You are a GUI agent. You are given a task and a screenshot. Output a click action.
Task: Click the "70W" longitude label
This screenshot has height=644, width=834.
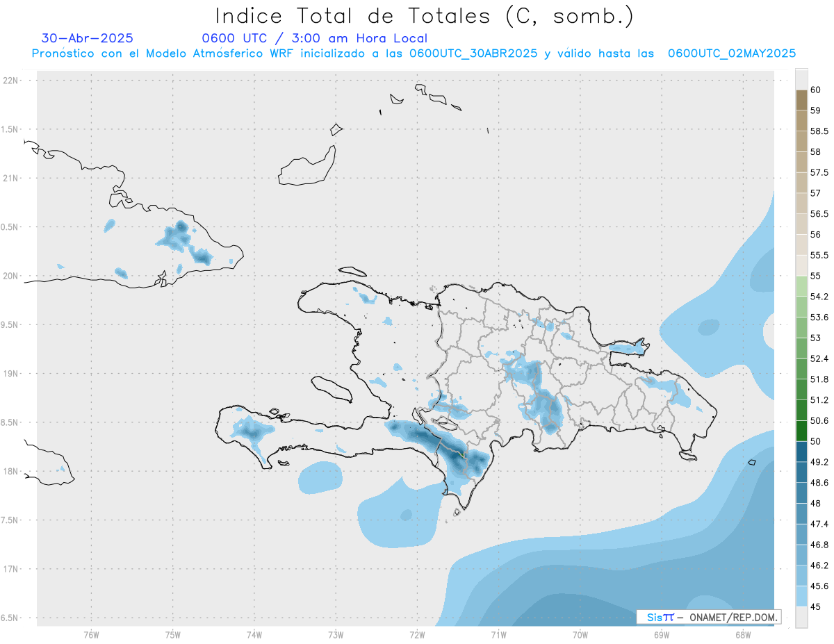click(x=580, y=635)
